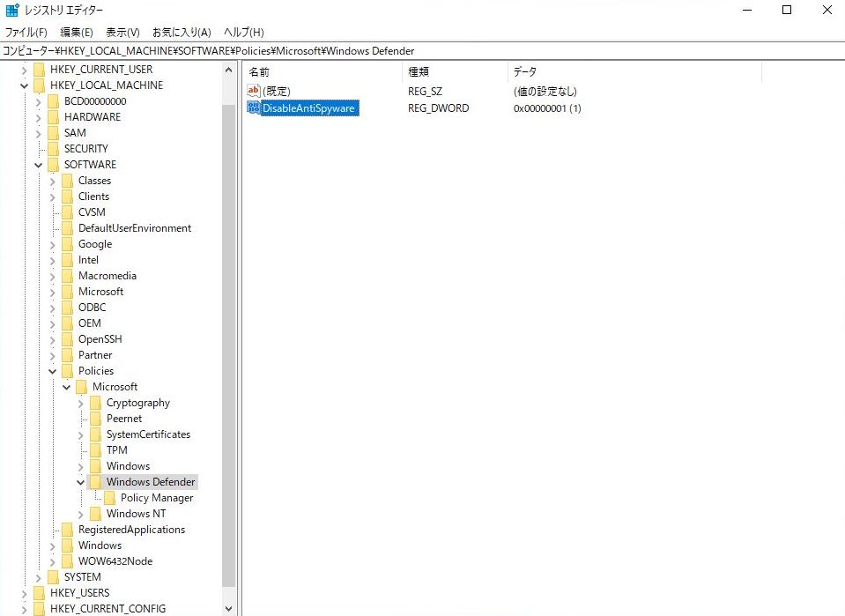Click the 種類 column header
The height and width of the screenshot is (616, 845).
click(455, 71)
